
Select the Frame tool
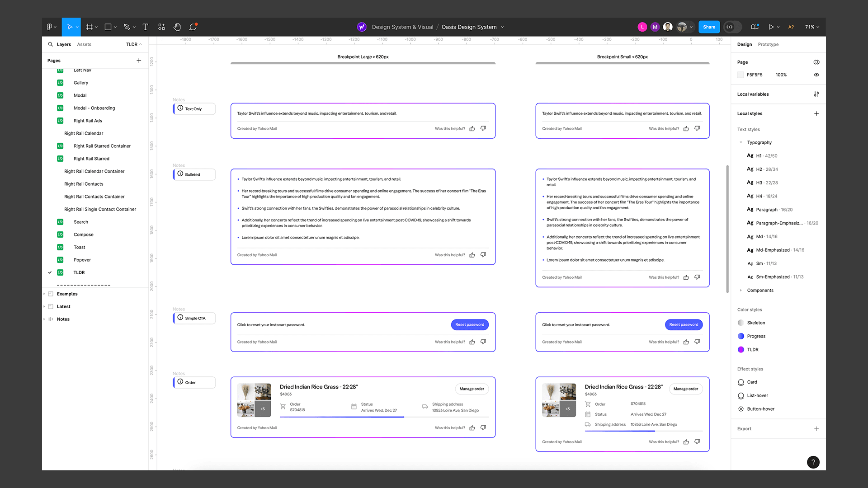89,27
